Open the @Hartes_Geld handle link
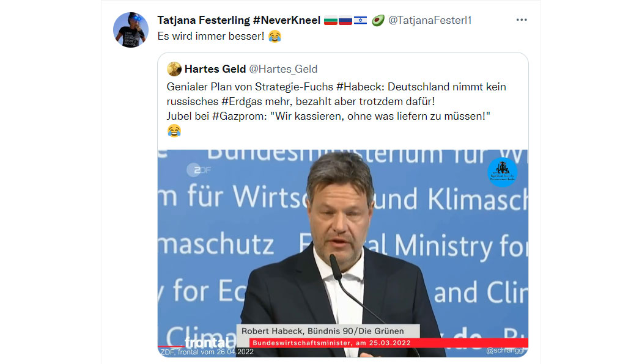 (283, 69)
